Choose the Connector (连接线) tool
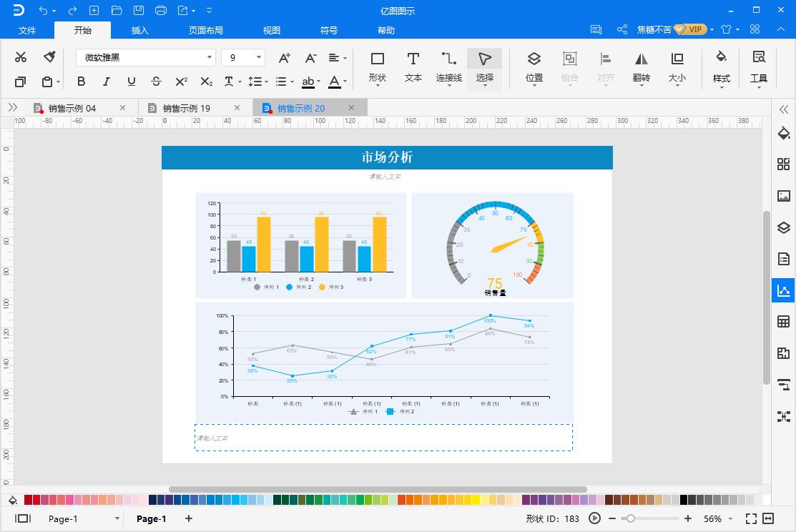 point(449,66)
